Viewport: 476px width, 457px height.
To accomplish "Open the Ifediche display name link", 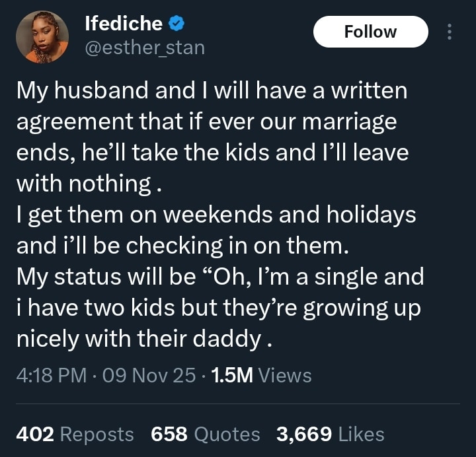I will [x=124, y=24].
